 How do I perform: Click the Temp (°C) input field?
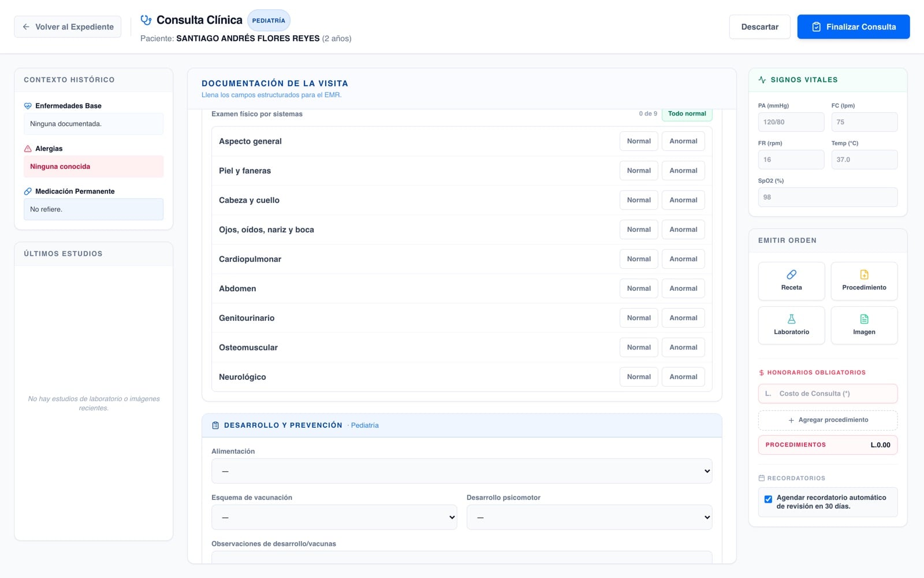[x=864, y=160]
